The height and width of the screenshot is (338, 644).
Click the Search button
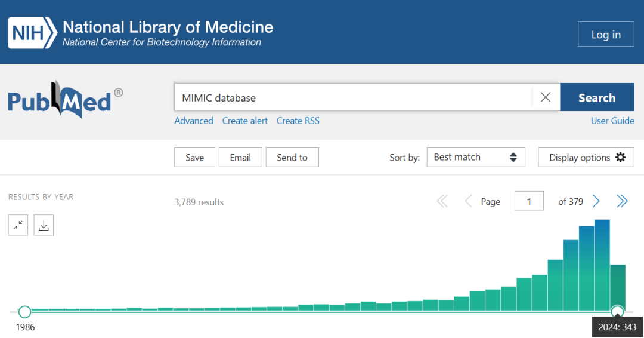pyautogui.click(x=597, y=97)
